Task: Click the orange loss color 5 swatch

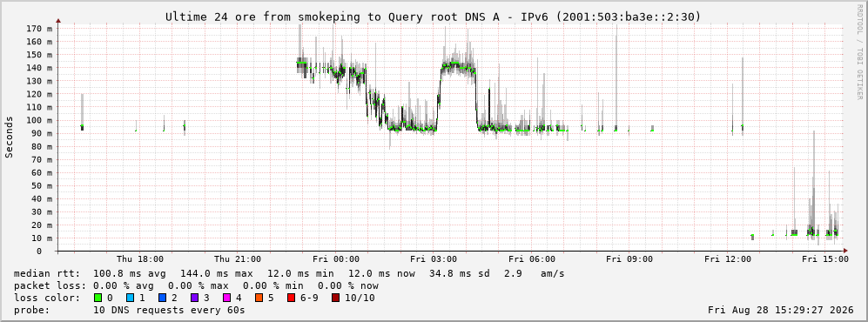Action: click(x=259, y=298)
